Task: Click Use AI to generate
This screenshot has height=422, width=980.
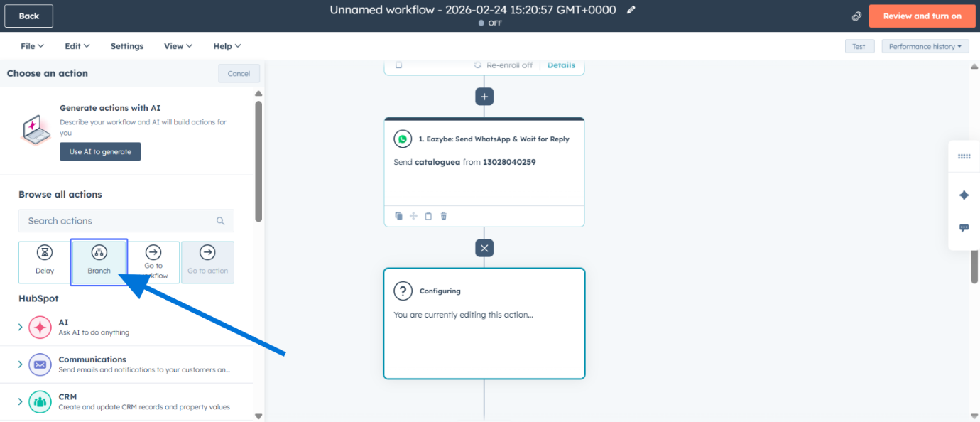Action: coord(100,151)
